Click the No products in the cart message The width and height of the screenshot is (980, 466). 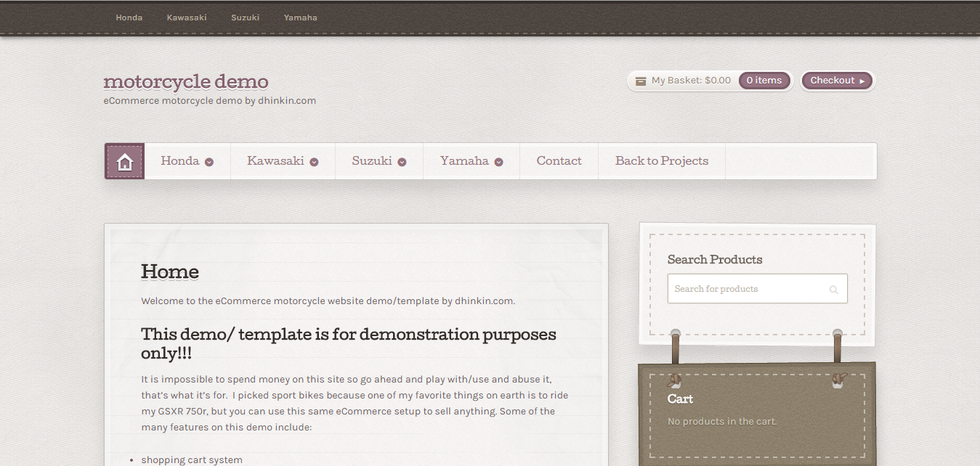[722, 422]
